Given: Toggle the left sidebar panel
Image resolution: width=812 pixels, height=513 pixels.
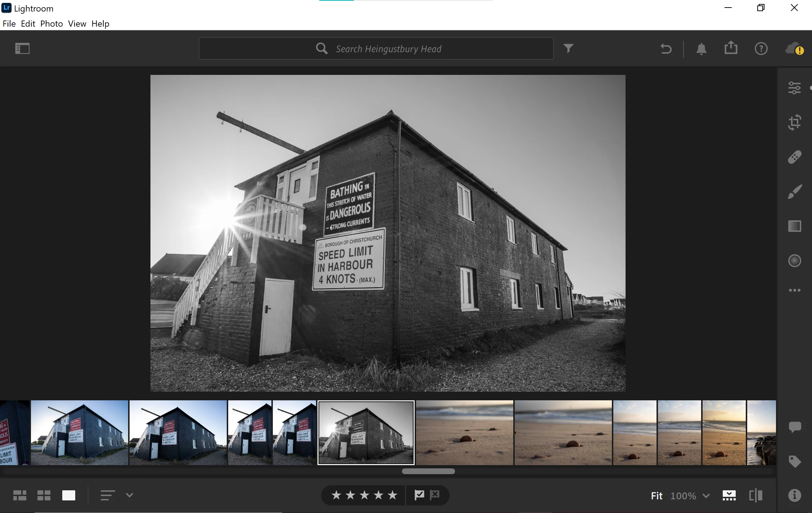Looking at the screenshot, I should (x=22, y=48).
